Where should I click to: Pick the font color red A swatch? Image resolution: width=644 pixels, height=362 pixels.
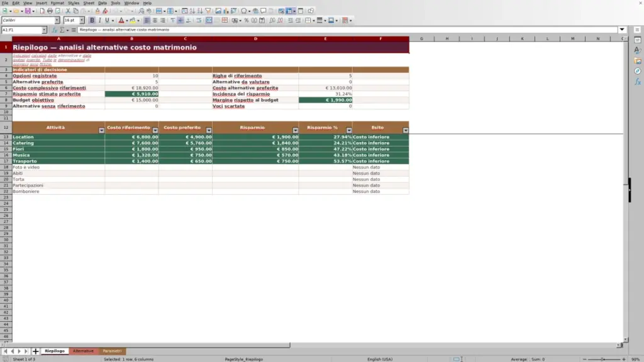click(121, 20)
